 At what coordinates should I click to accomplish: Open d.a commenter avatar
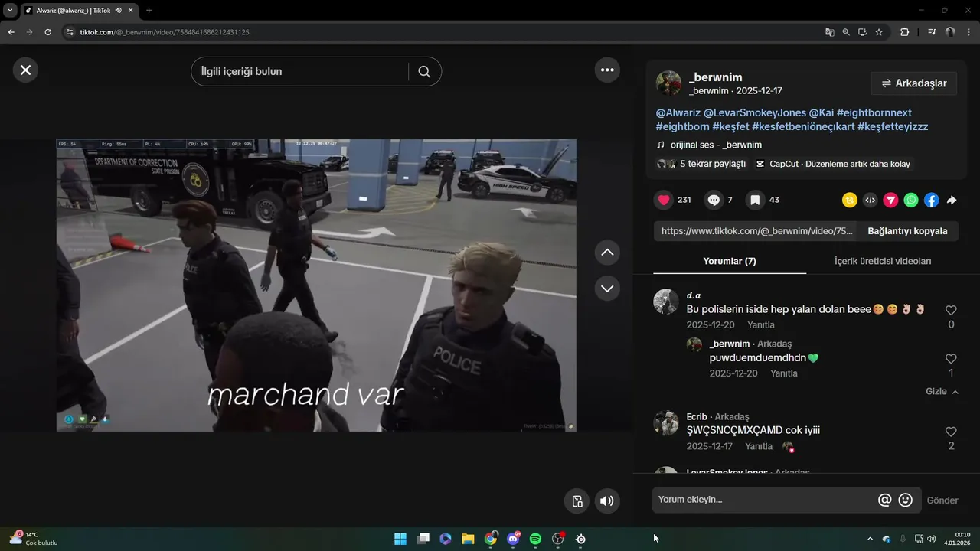pyautogui.click(x=666, y=302)
